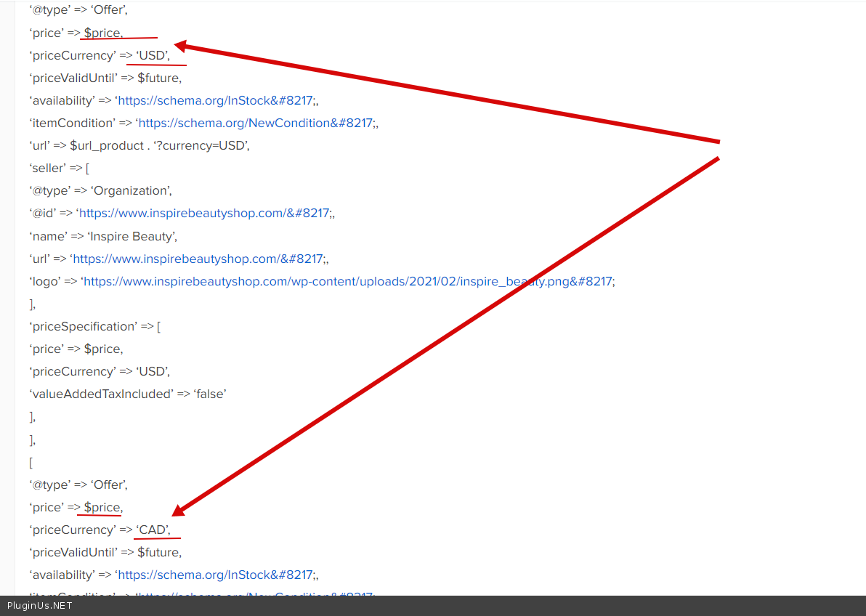Click the seller 'url' inspirebeautyshop.com link

pyautogui.click(x=197, y=259)
